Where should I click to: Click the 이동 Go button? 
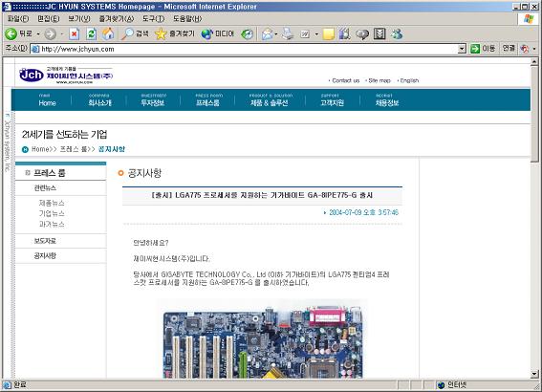pyautogui.click(x=483, y=49)
